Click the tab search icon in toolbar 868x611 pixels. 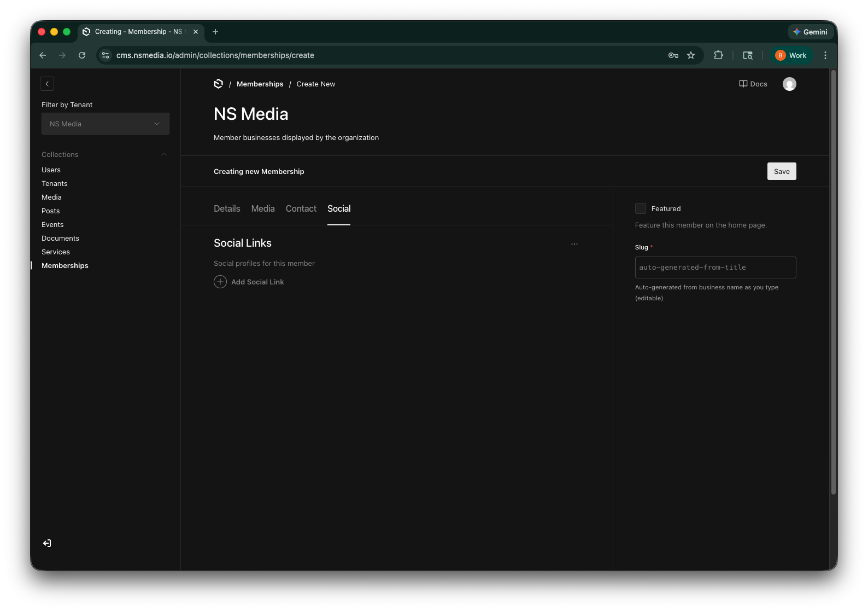[x=748, y=55]
